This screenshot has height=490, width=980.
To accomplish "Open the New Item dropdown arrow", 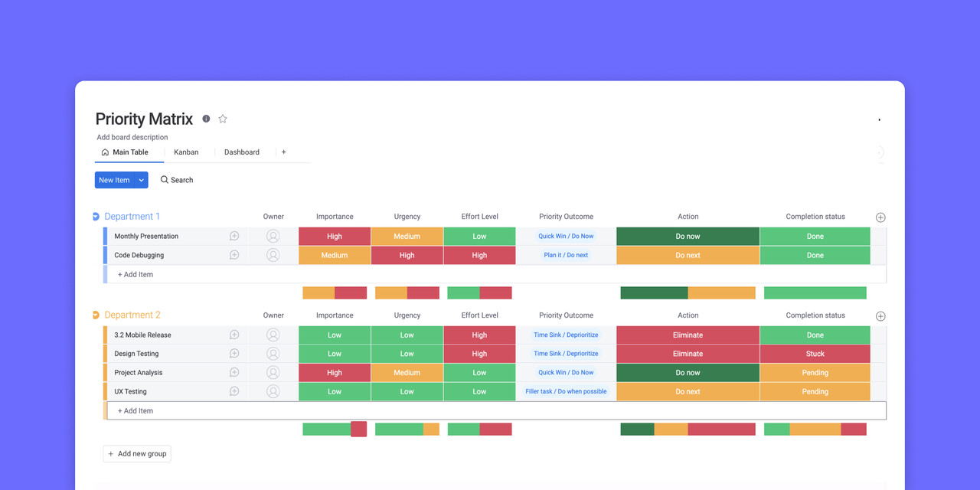I will point(141,179).
